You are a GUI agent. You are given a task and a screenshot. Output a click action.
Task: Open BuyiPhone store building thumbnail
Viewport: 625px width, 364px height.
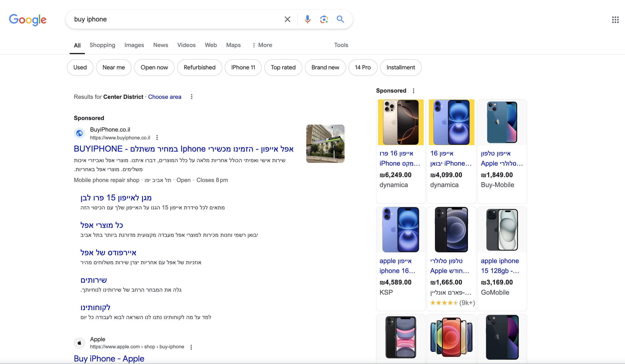[x=325, y=144]
